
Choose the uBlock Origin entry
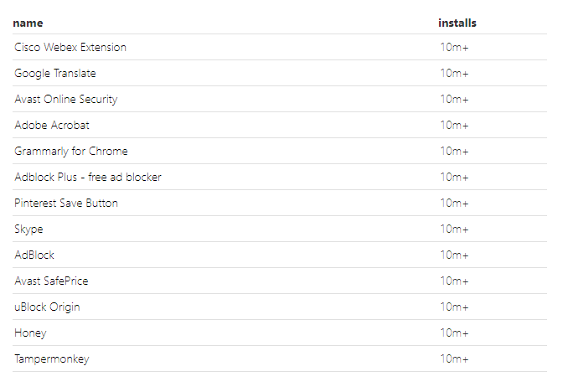47,307
